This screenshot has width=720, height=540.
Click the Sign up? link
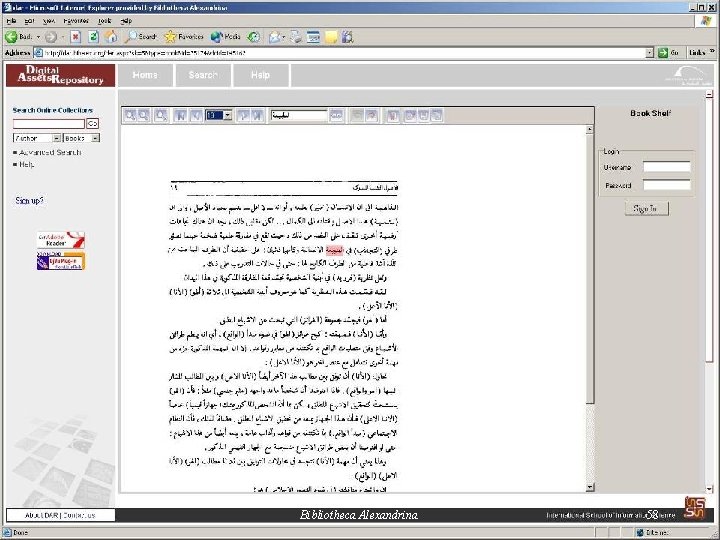coord(29,200)
